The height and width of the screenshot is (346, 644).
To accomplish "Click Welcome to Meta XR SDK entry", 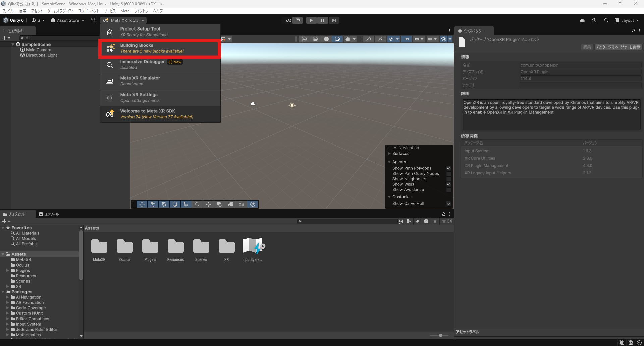I will (x=160, y=114).
